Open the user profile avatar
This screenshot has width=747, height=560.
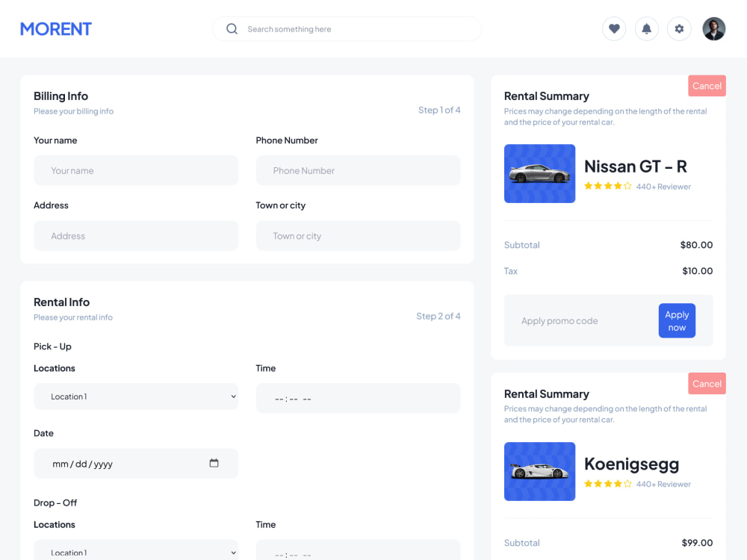click(x=713, y=29)
